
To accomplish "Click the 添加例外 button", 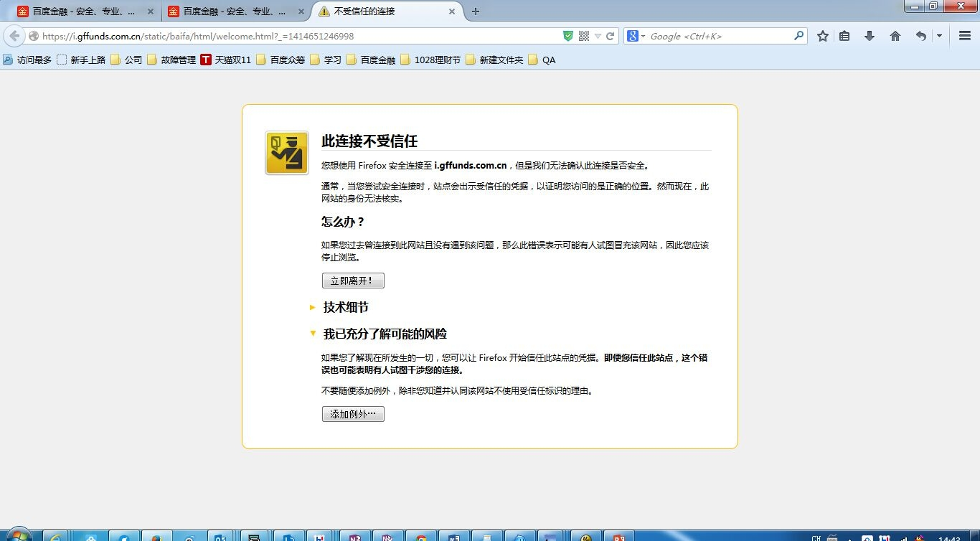I will pyautogui.click(x=353, y=413).
